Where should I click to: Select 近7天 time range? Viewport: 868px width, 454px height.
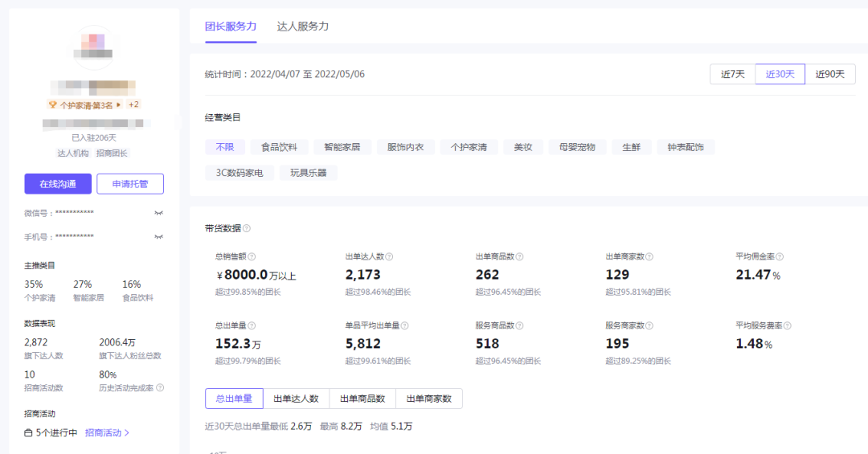pyautogui.click(x=732, y=74)
